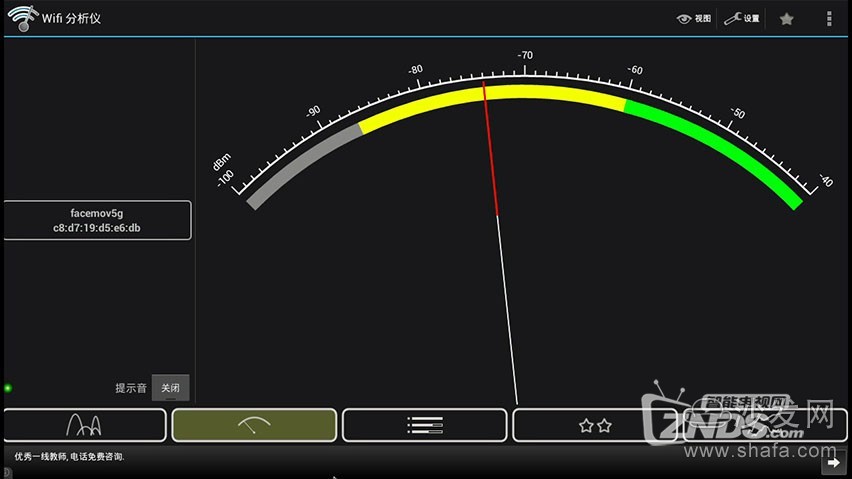This screenshot has height=479, width=852.
Task: Open 设置 settings with wrench icon
Action: click(x=742, y=18)
